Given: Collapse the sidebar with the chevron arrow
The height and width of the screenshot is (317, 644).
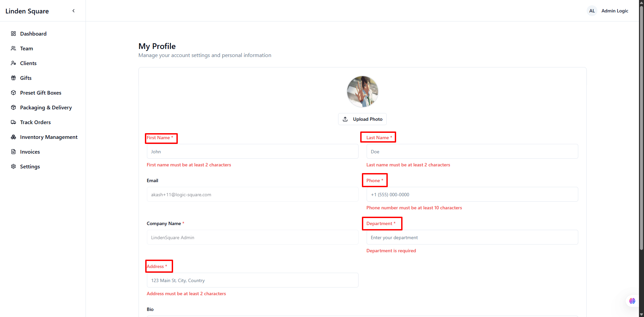Looking at the screenshot, I should [73, 11].
